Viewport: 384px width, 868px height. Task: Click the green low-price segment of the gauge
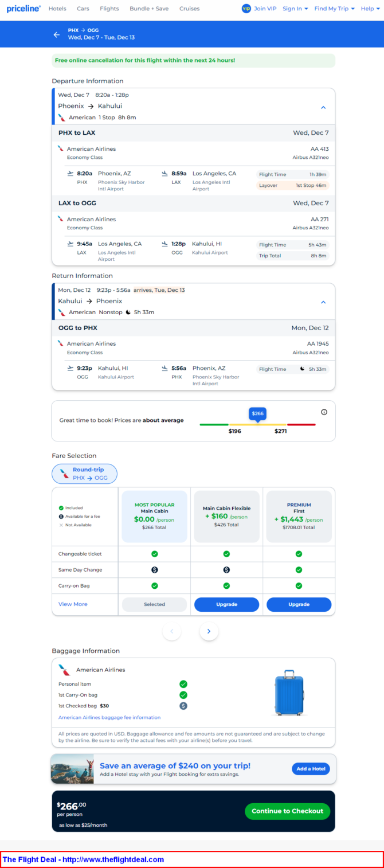[214, 424]
